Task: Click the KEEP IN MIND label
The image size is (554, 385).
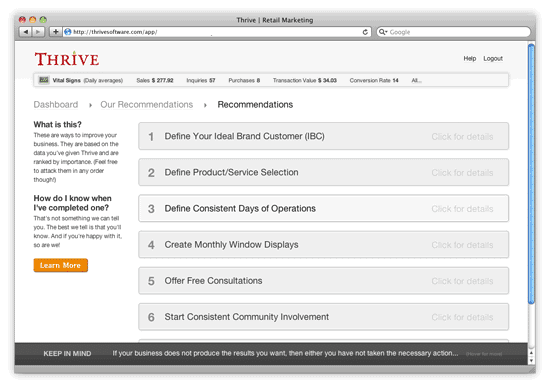Action: pos(67,354)
